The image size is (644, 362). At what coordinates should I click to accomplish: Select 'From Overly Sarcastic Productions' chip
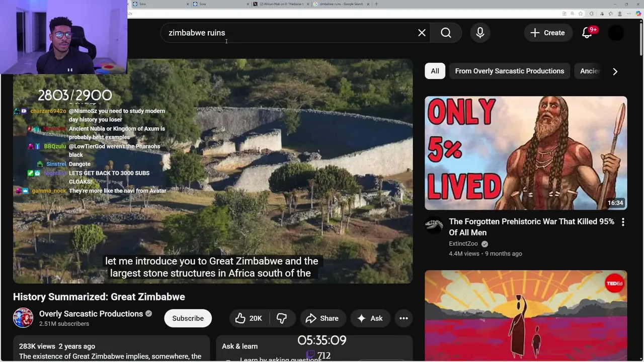tap(509, 71)
